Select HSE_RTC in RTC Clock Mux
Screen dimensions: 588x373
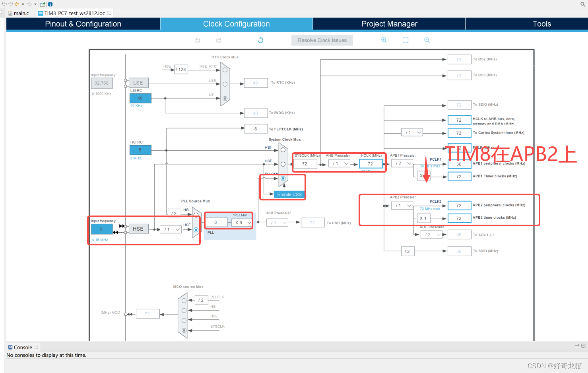pos(225,70)
